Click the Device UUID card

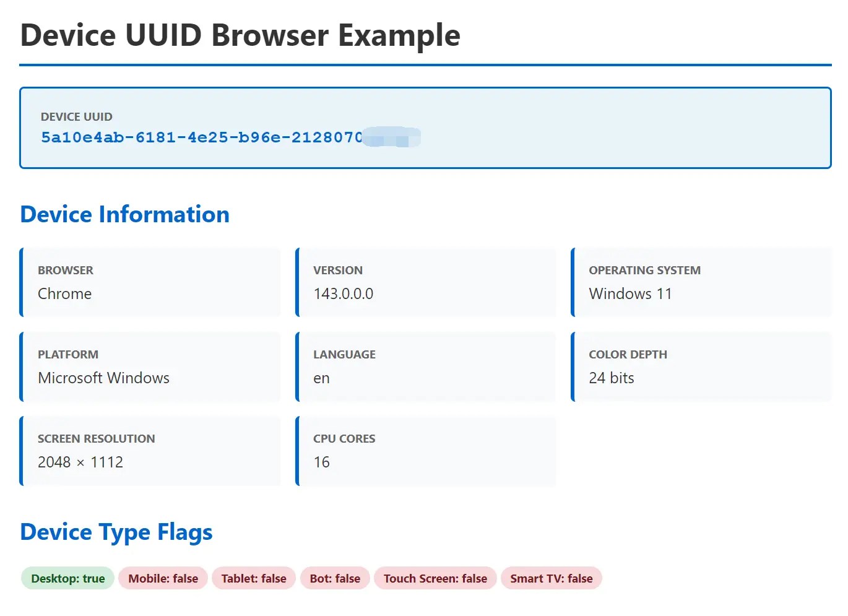tap(425, 128)
